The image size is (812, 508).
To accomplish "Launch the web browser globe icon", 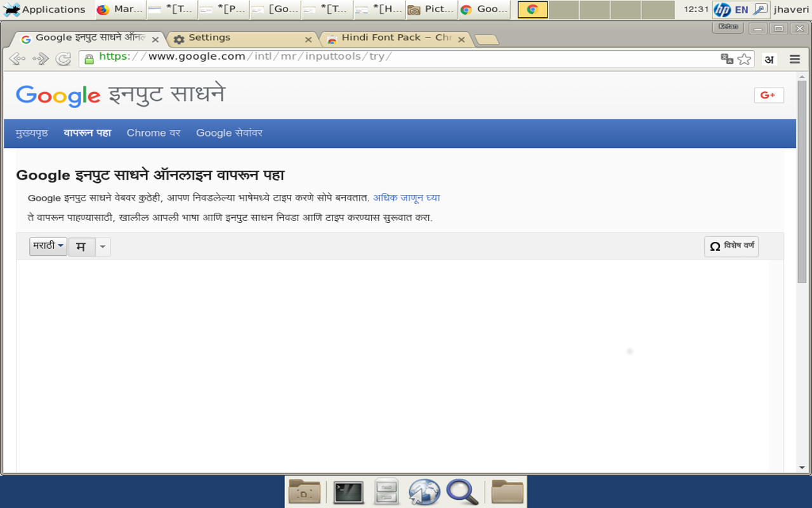I will click(424, 492).
